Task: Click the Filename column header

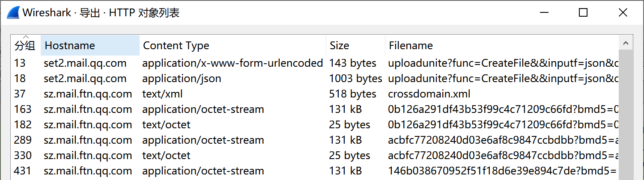Action: (501, 45)
